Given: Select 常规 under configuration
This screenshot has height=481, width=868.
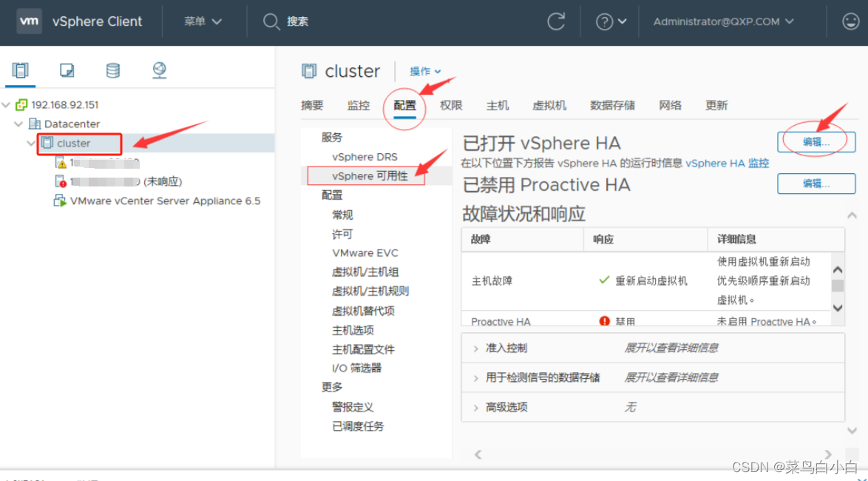Looking at the screenshot, I should pyautogui.click(x=342, y=215).
